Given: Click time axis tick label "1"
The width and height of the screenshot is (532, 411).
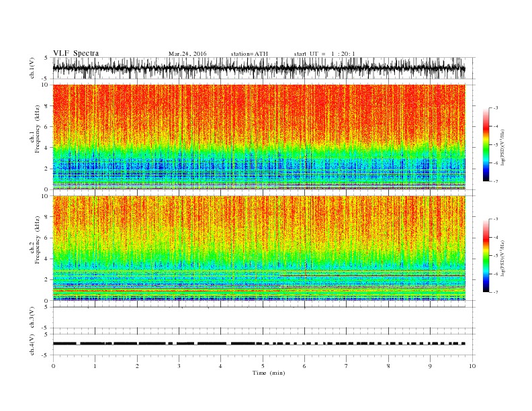Looking at the screenshot, I should click(x=95, y=366).
